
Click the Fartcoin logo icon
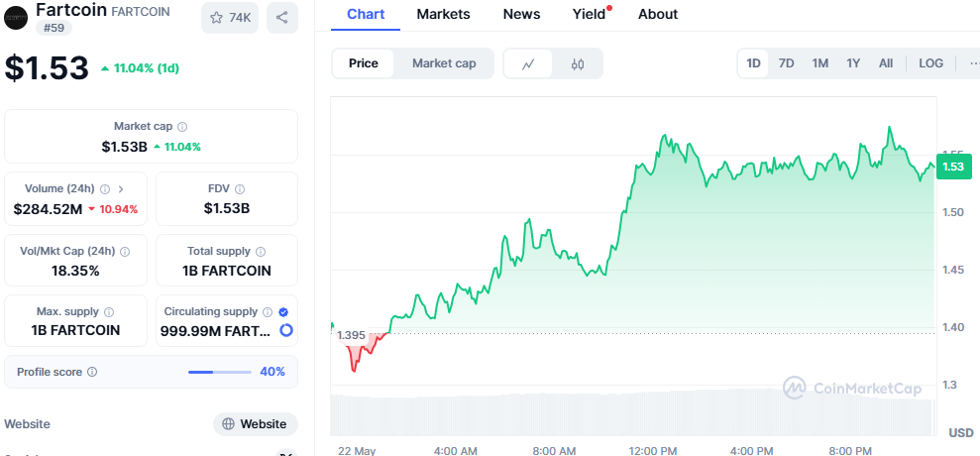(16, 18)
